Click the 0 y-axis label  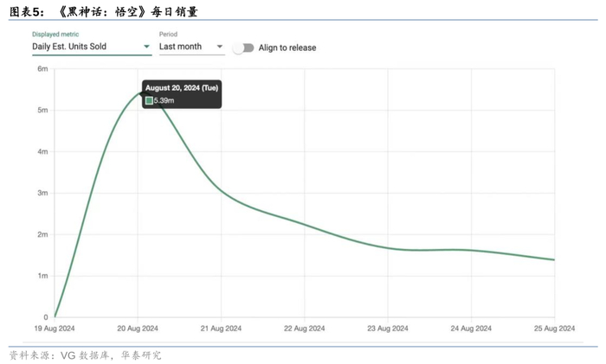pos(46,317)
